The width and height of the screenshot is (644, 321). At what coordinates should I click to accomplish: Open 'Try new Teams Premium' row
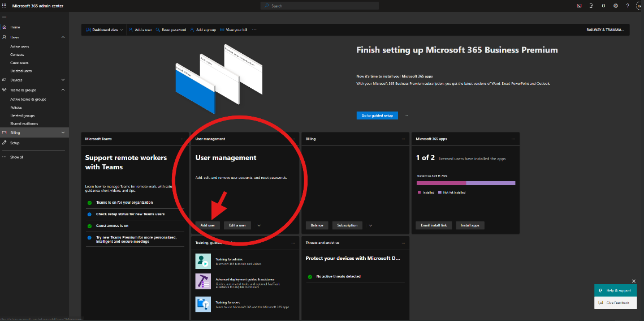click(x=135, y=239)
